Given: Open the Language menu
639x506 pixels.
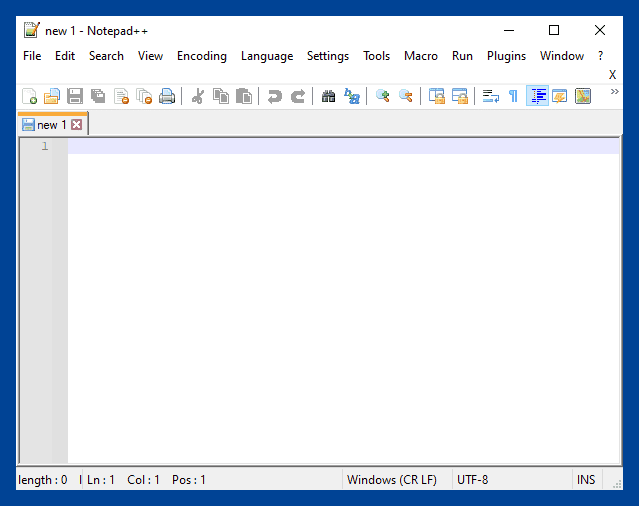Looking at the screenshot, I should (267, 56).
